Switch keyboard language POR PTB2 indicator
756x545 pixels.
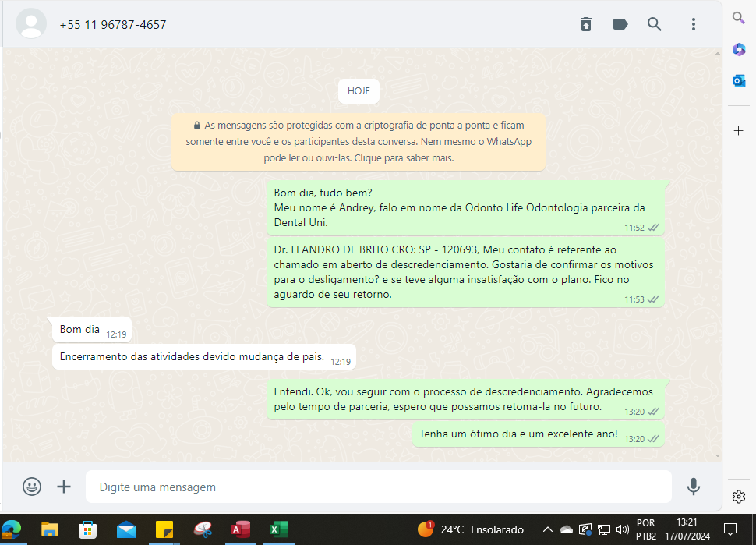tap(645, 529)
